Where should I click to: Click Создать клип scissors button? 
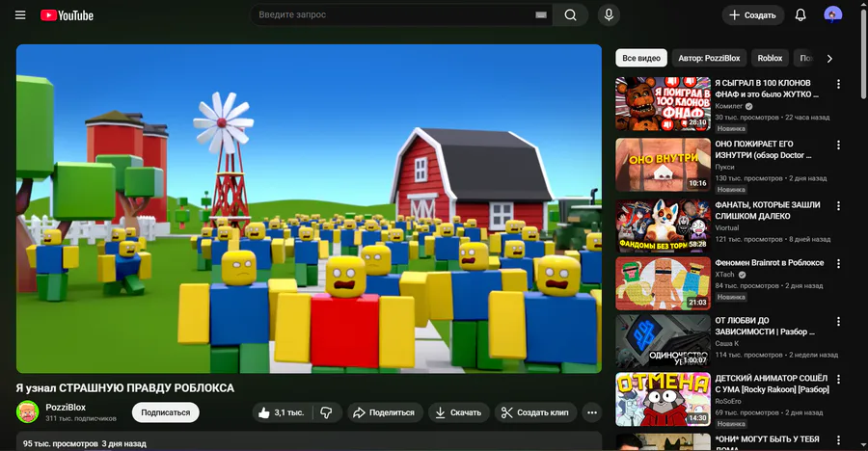535,412
